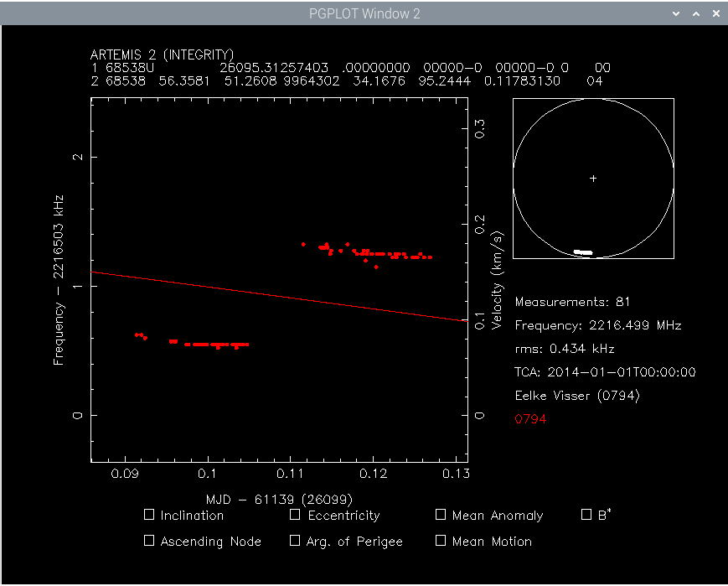
Task: Close the PGPLOT Window 2
Action: (x=716, y=13)
